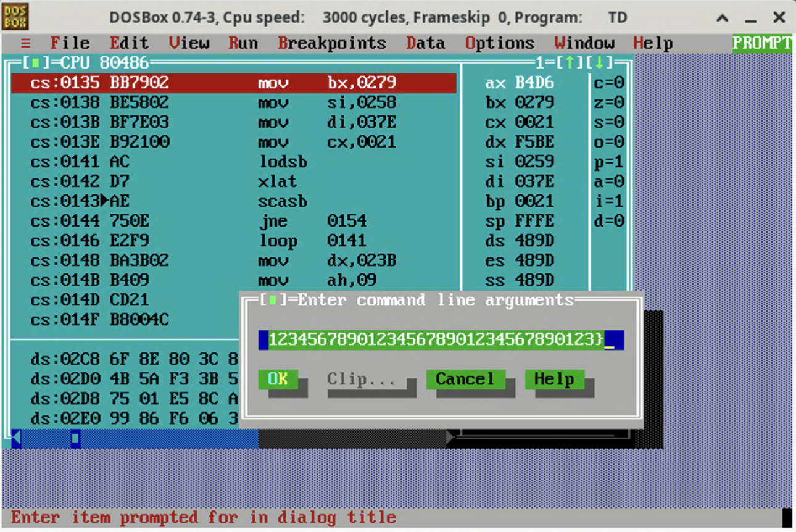The width and height of the screenshot is (796, 532).
Task: Select code line 'mov cx,0021'
Action: tap(234, 142)
